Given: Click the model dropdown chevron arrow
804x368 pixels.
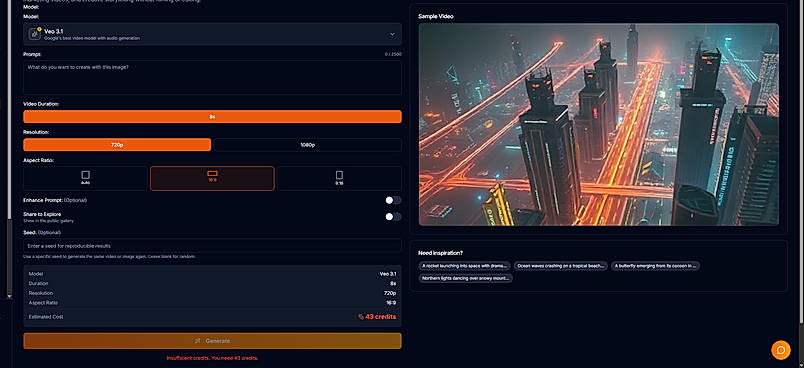Looking at the screenshot, I should (x=392, y=34).
